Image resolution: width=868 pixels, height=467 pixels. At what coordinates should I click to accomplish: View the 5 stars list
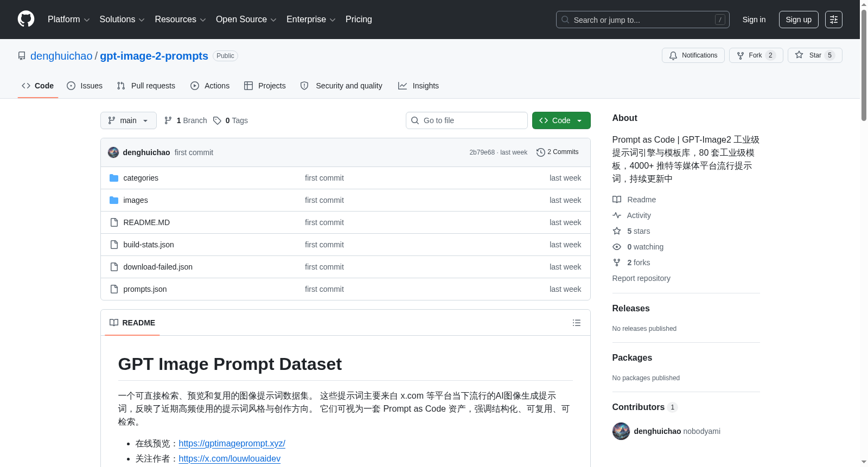click(632, 231)
